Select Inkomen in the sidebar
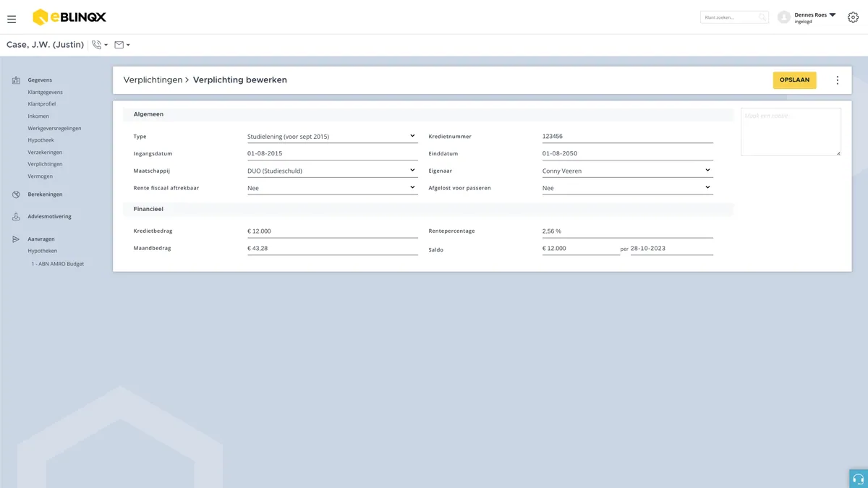The height and width of the screenshot is (488, 868). click(38, 116)
